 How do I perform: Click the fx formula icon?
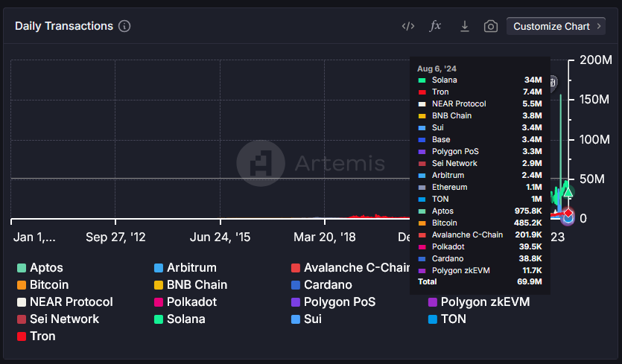435,26
